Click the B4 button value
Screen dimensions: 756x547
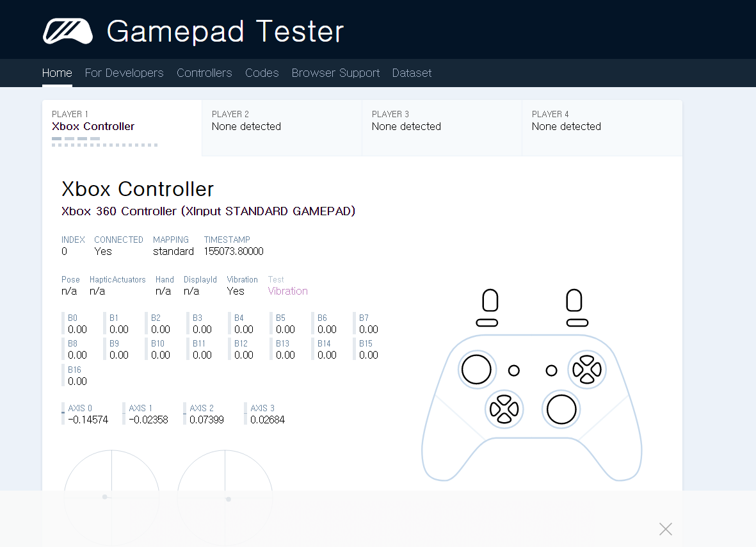[243, 329]
